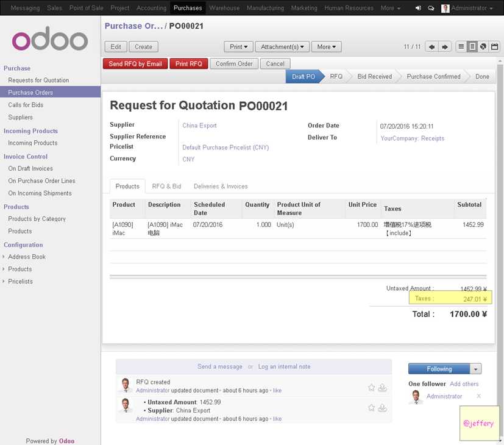Viewport: 504px width, 445px height.
Task: Open the Warehouse menu
Action: [224, 8]
